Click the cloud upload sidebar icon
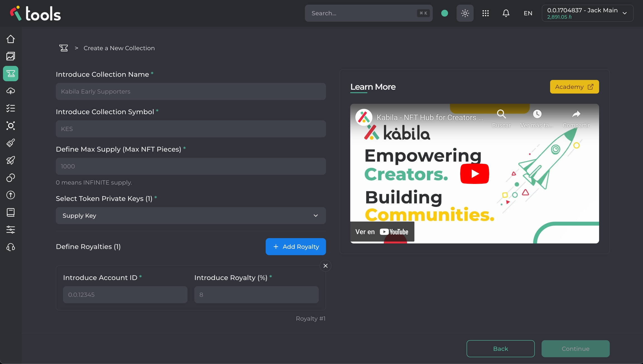643x364 pixels. (x=11, y=91)
